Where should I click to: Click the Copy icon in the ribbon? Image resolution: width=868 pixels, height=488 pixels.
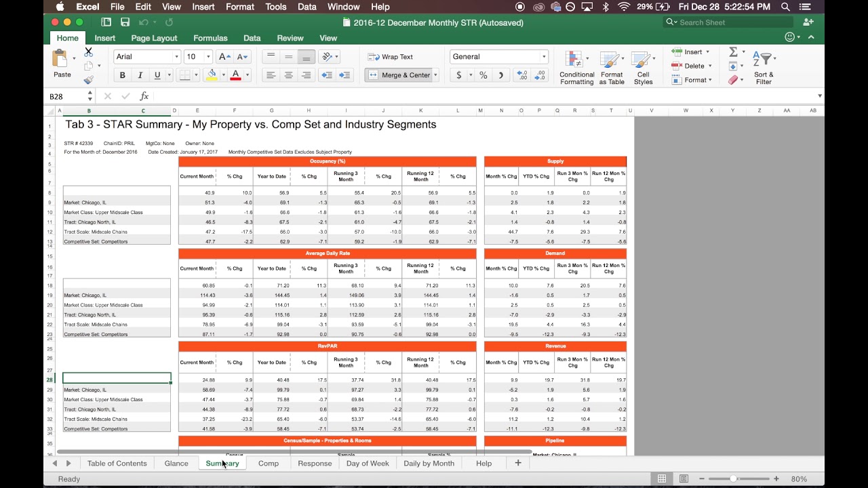(88, 66)
